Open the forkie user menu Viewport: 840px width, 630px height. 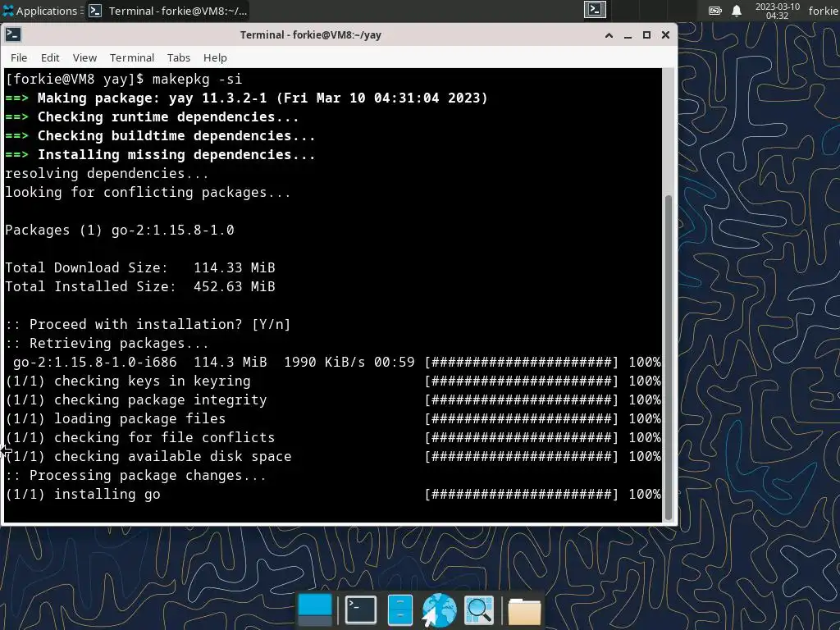[823, 11]
